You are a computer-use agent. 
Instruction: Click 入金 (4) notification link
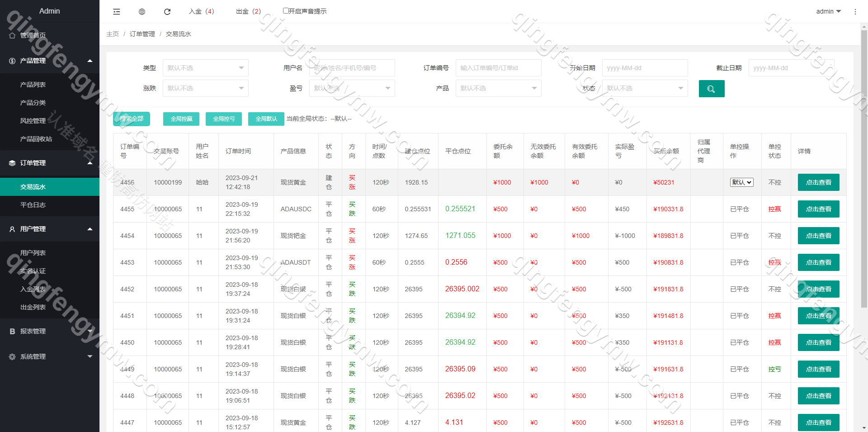(202, 11)
